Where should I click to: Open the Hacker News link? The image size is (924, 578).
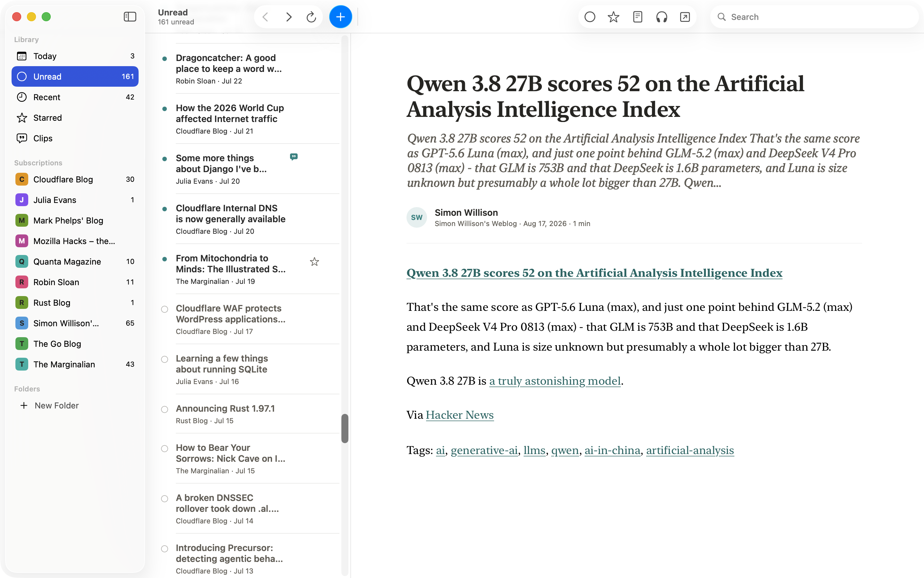click(x=460, y=415)
